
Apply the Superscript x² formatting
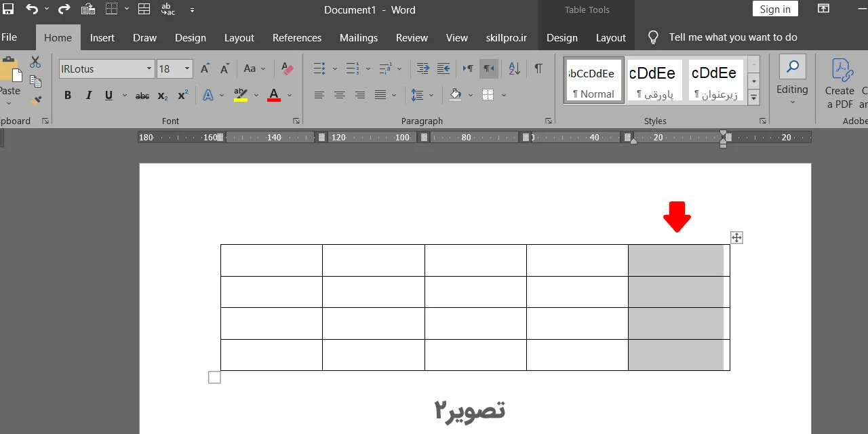182,96
